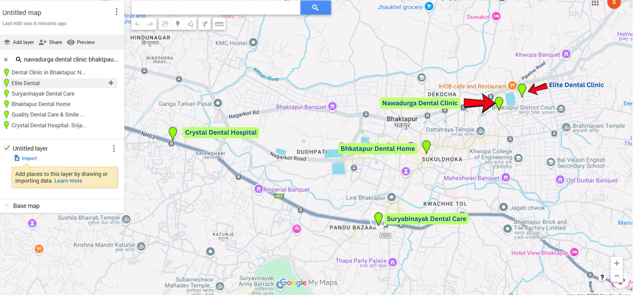Click Bhaktapur Brick and Tile Factory marker
The width and height of the screenshot is (644, 305).
(x=508, y=229)
